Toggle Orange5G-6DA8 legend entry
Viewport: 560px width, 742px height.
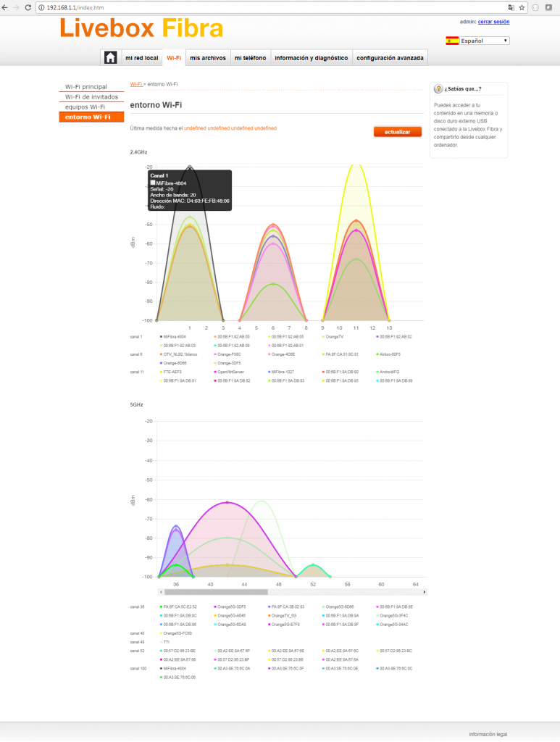point(230,625)
